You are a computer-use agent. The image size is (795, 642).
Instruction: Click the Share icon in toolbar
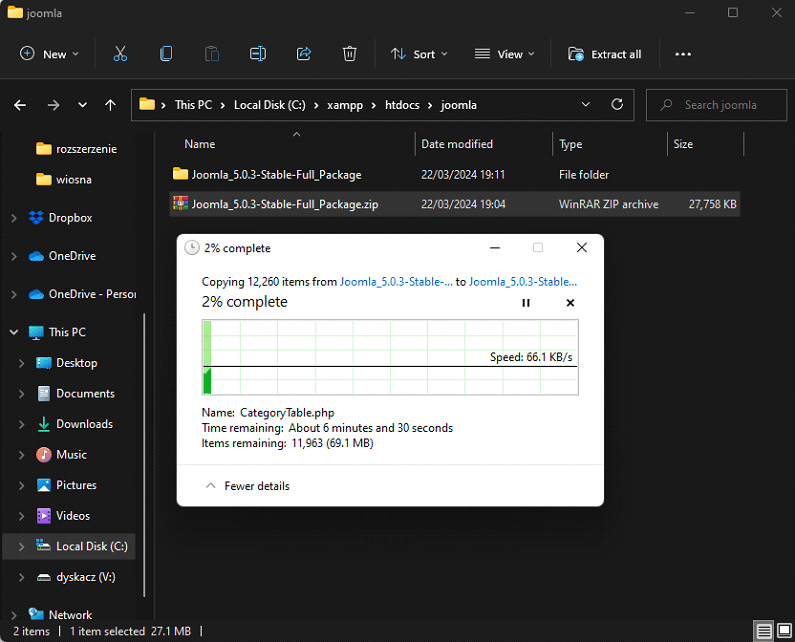(x=304, y=54)
